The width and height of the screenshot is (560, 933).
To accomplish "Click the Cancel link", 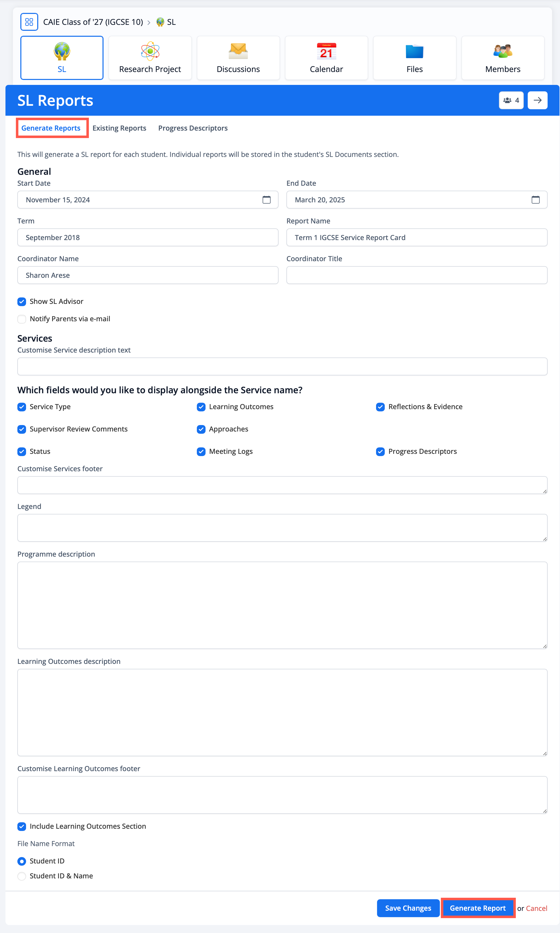I will [x=536, y=908].
